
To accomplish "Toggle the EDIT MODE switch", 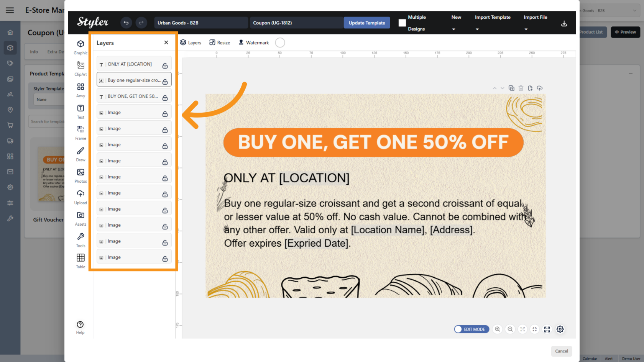I will click(x=472, y=329).
